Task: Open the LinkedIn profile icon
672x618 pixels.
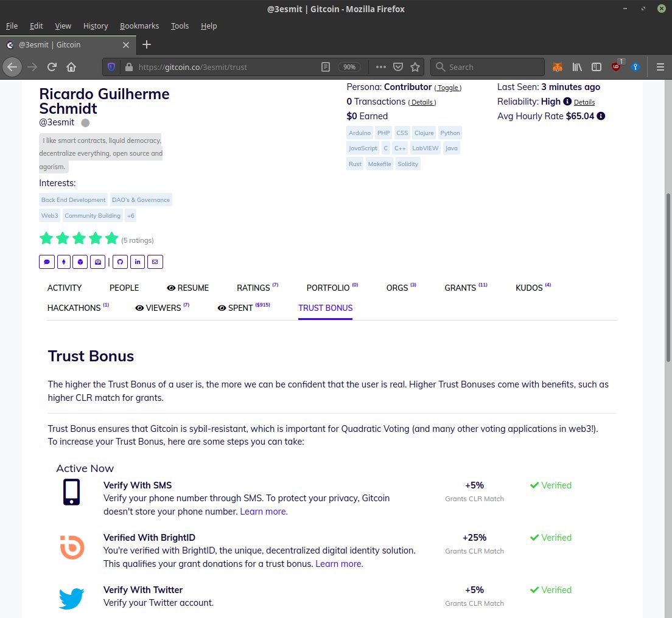Action: coord(138,262)
